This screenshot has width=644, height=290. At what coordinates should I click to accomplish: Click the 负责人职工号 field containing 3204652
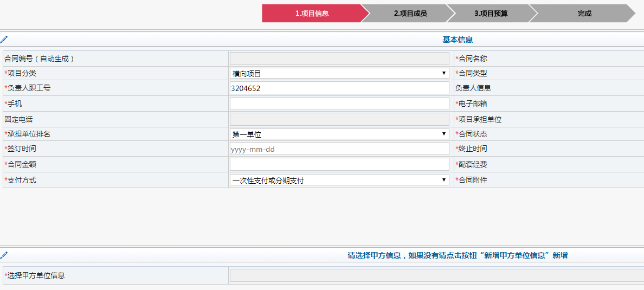coord(339,88)
